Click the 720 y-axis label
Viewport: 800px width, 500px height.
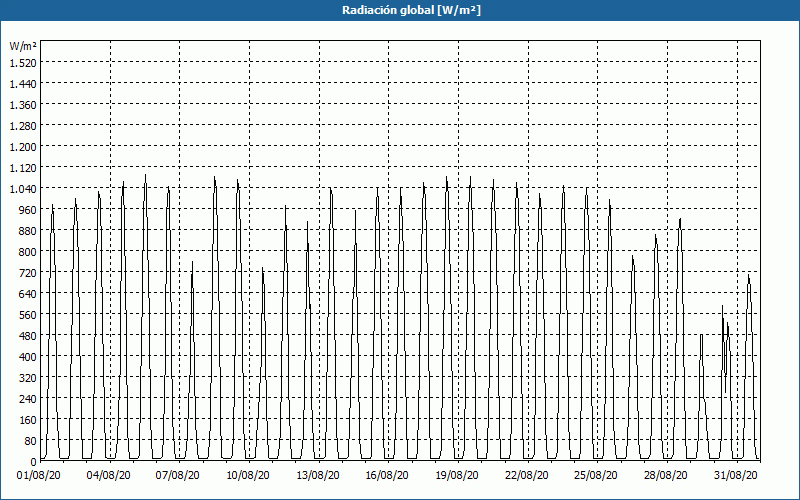click(28, 273)
